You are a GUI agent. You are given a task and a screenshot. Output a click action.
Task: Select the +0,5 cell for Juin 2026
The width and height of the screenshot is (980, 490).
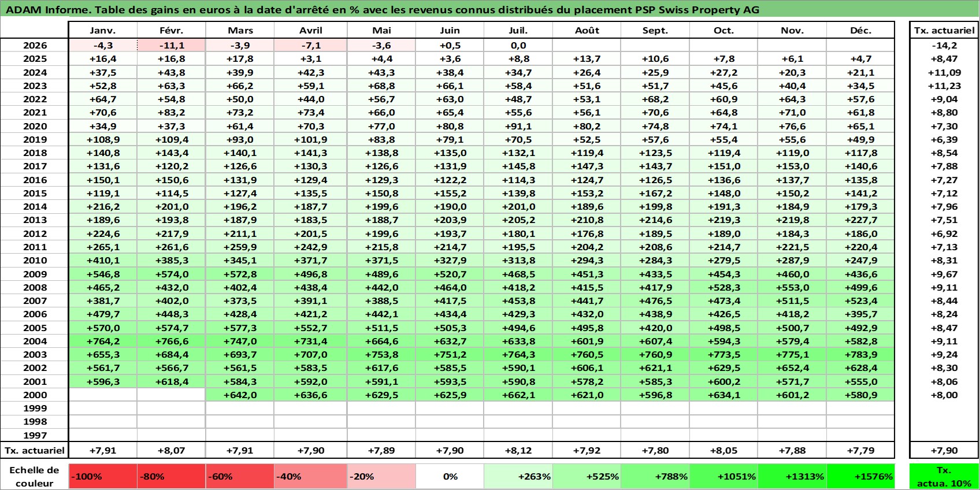tap(450, 46)
